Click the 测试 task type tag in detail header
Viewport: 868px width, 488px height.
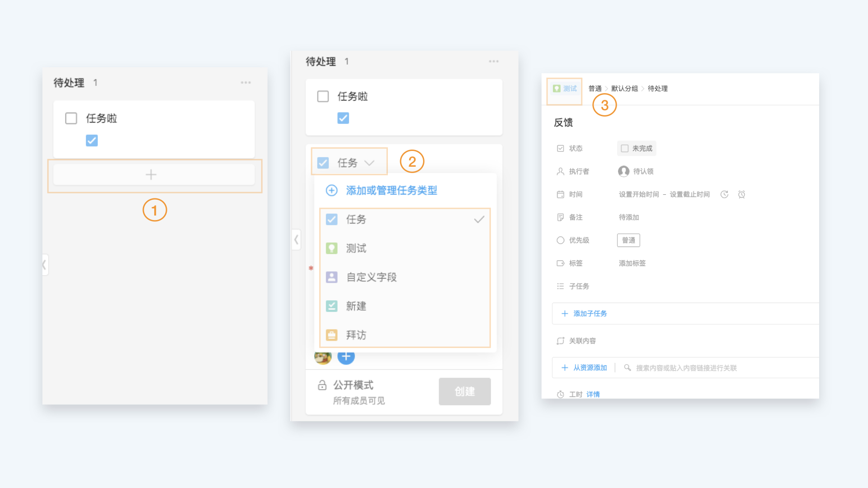click(565, 89)
